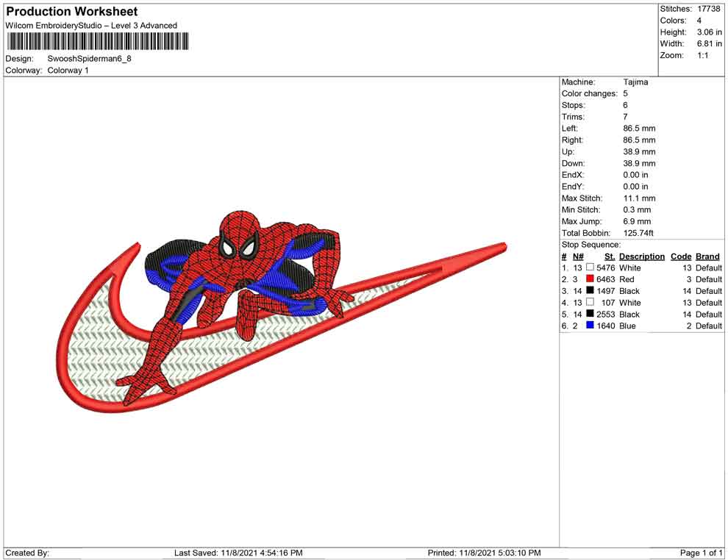Image resolution: width=728 pixels, height=560 pixels.
Task: Click the red color swatch in stop sequence
Action: (x=590, y=279)
